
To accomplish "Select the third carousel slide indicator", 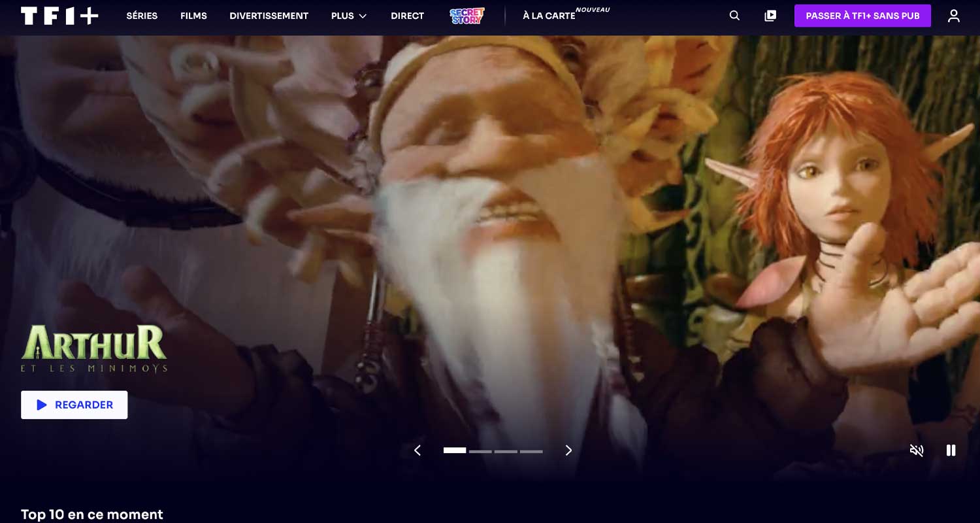I will [506, 451].
